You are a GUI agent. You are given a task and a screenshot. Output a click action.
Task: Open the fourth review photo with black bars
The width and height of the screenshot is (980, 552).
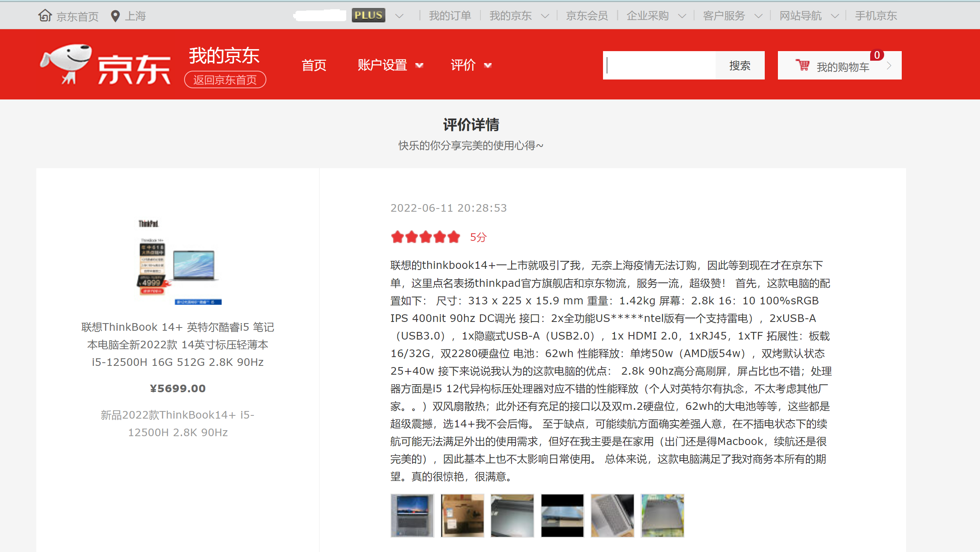tap(562, 515)
